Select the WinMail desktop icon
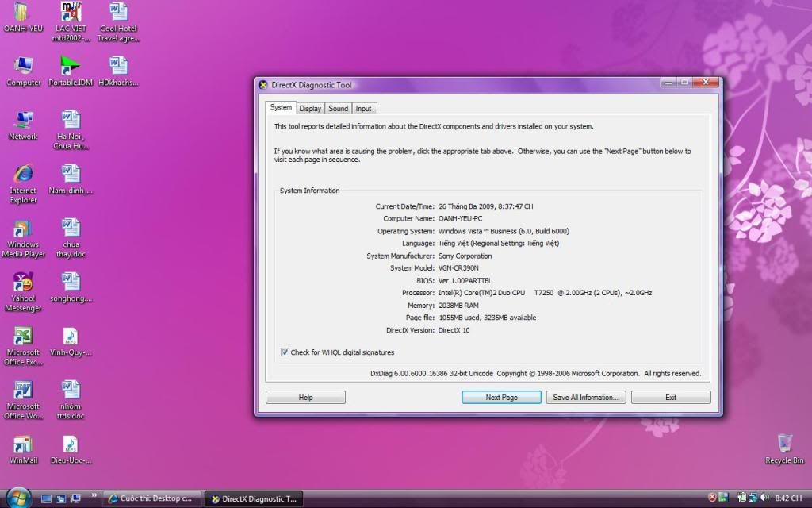 tap(23, 444)
